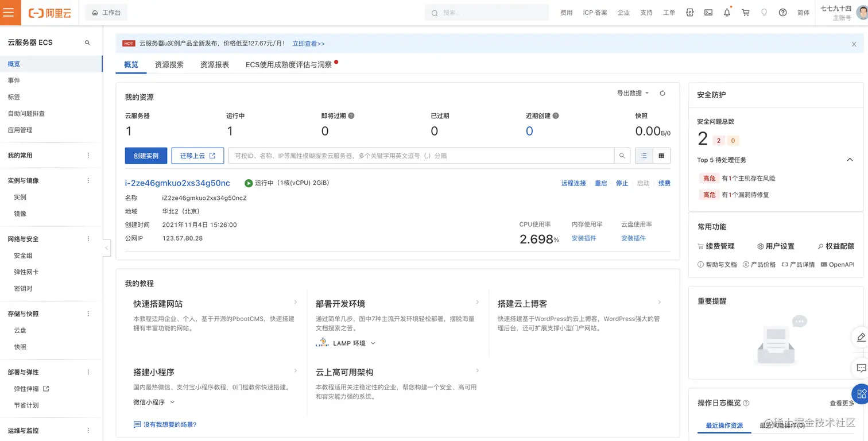
Task: Open the ECS使用成熟度评估与洞察 tab
Action: [289, 65]
